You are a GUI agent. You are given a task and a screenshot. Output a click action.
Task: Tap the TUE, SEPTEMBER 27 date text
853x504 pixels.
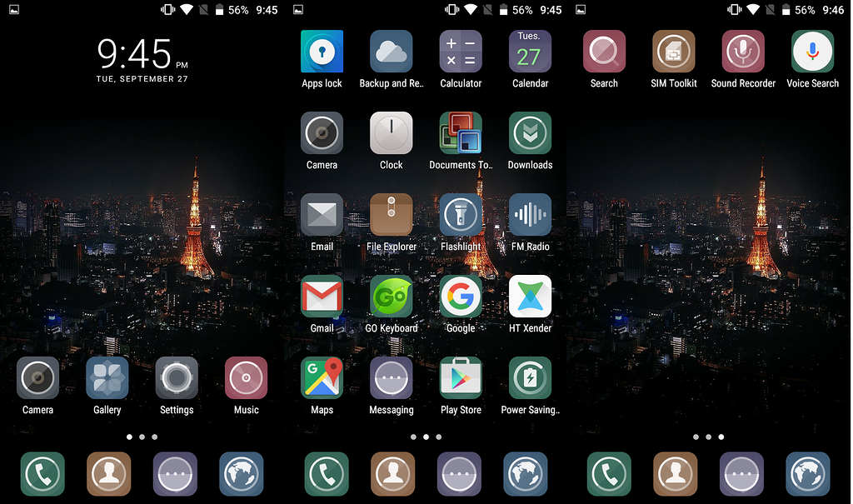(142, 79)
